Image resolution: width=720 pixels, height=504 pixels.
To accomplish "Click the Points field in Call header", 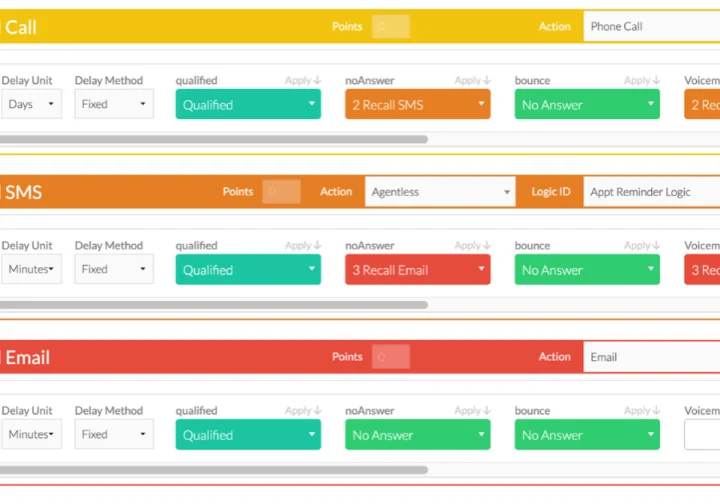I will (x=390, y=27).
